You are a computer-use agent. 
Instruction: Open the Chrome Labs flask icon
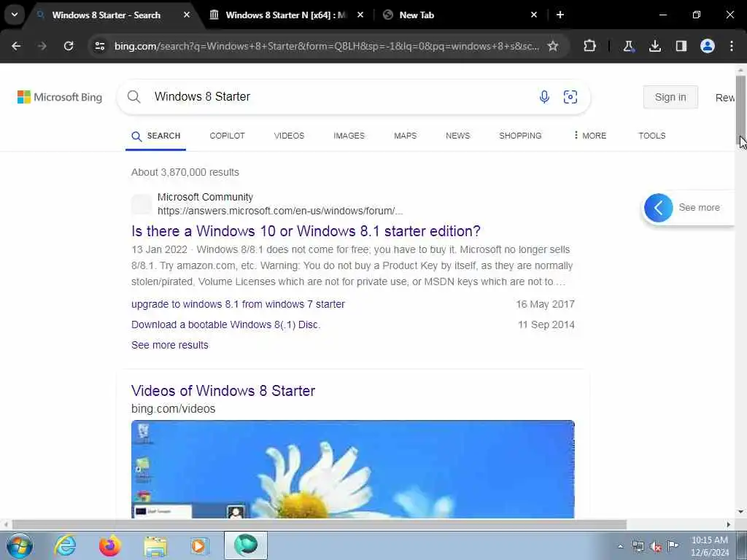[628, 46]
